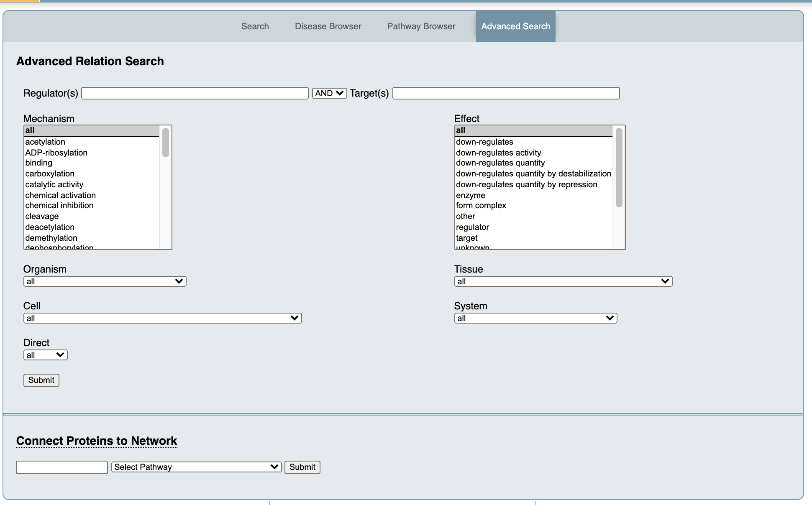Select 'down-regulates quantity by destabilization' effect
The height and width of the screenshot is (505, 812).
533,174
